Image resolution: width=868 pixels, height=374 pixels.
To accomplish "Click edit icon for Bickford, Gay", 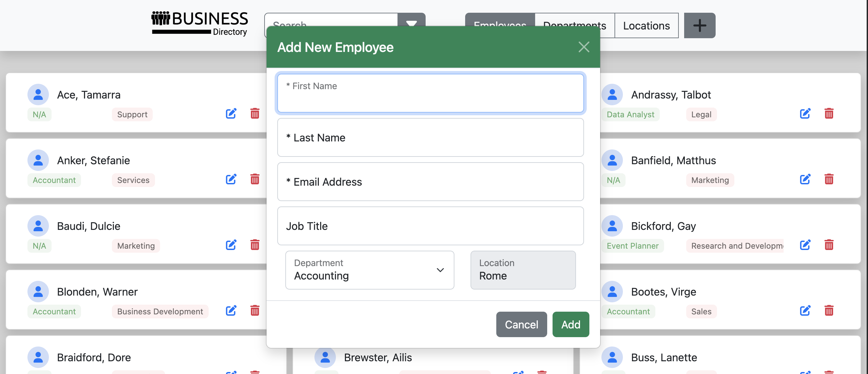I will (805, 245).
